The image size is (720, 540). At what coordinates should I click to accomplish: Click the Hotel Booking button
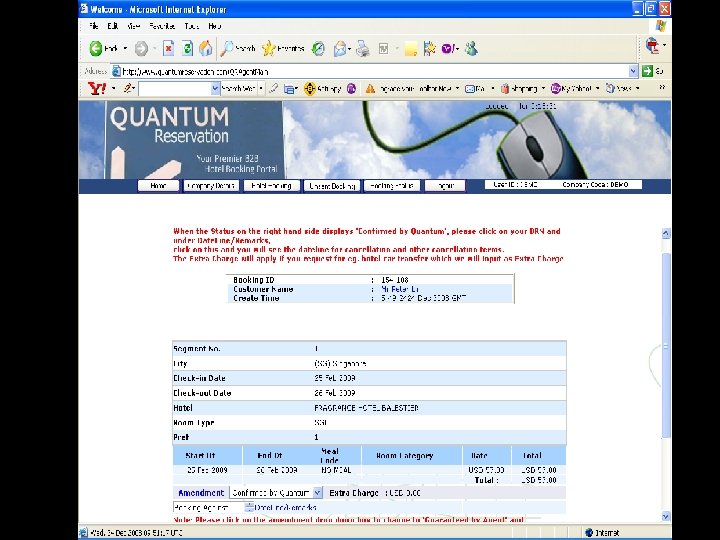click(271, 186)
